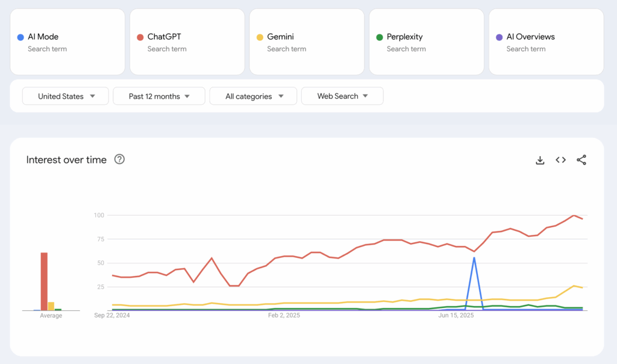Click the ChatGPT line peak near 100

[574, 215]
